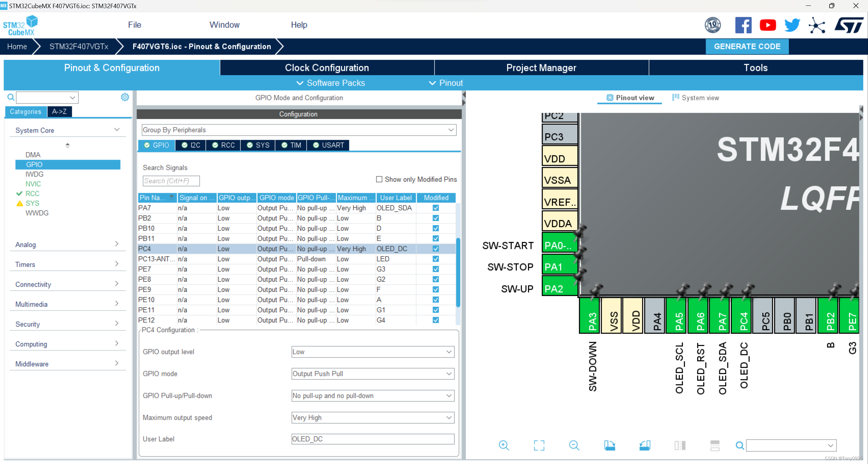The height and width of the screenshot is (464, 868).
Task: Click the GENERATE CODE button
Action: (x=747, y=47)
